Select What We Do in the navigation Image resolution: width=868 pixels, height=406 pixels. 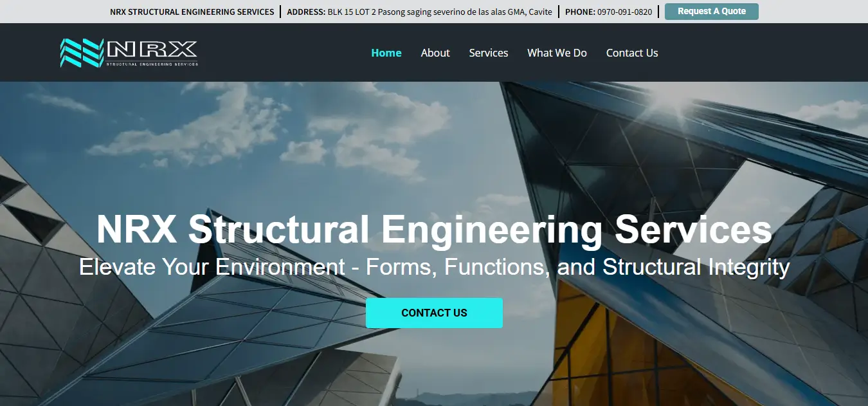click(x=557, y=53)
